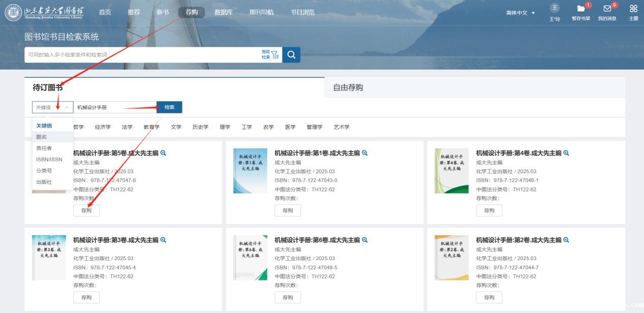The width and height of the screenshot is (644, 313).
Task: Click magnifier icon beside 第1卷 title
Action: (x=364, y=153)
